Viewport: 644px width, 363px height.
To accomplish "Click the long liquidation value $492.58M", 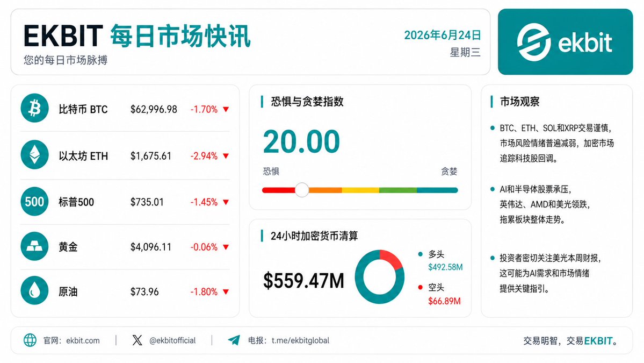I will (445, 267).
